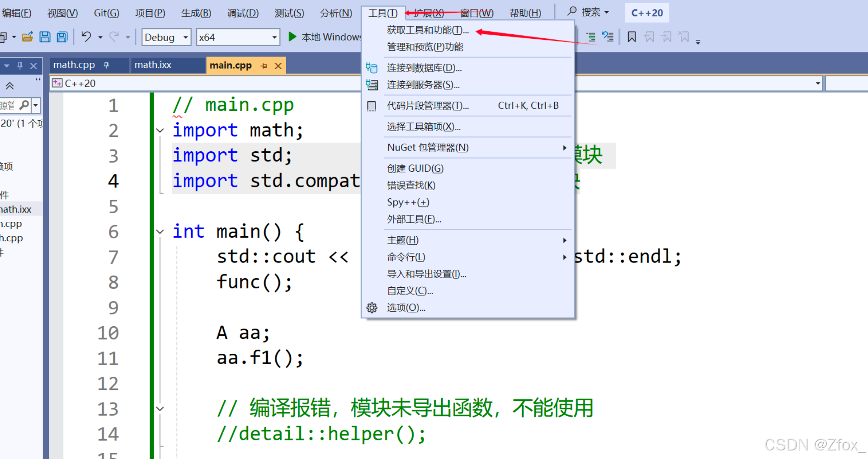The image size is (868, 459).
Task: Open redo history dropdown arrow
Action: [x=128, y=37]
